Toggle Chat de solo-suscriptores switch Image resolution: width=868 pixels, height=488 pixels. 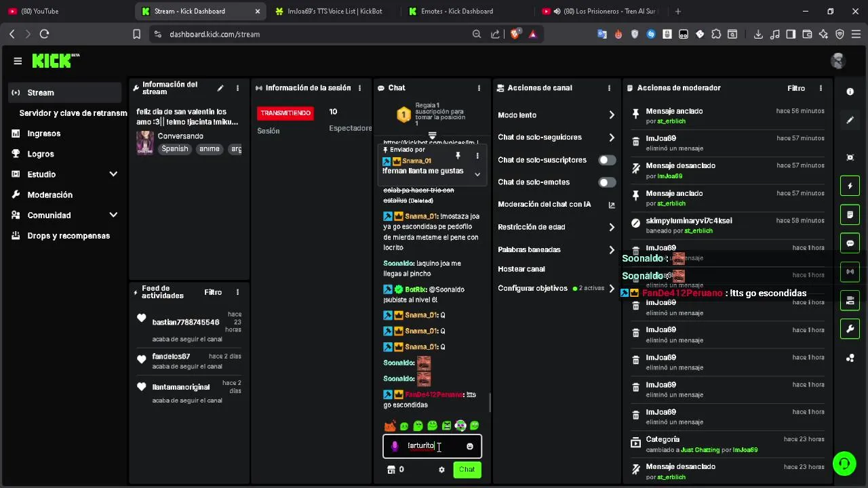pos(607,160)
